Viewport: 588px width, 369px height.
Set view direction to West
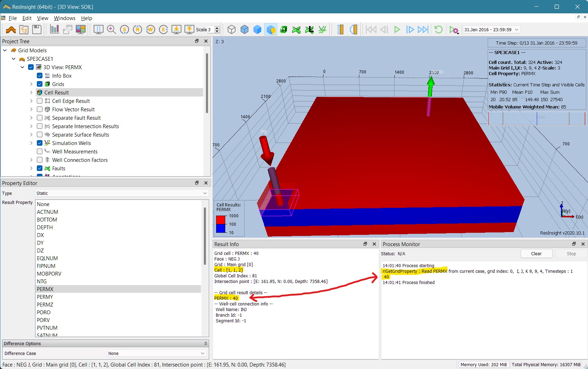pyautogui.click(x=151, y=30)
